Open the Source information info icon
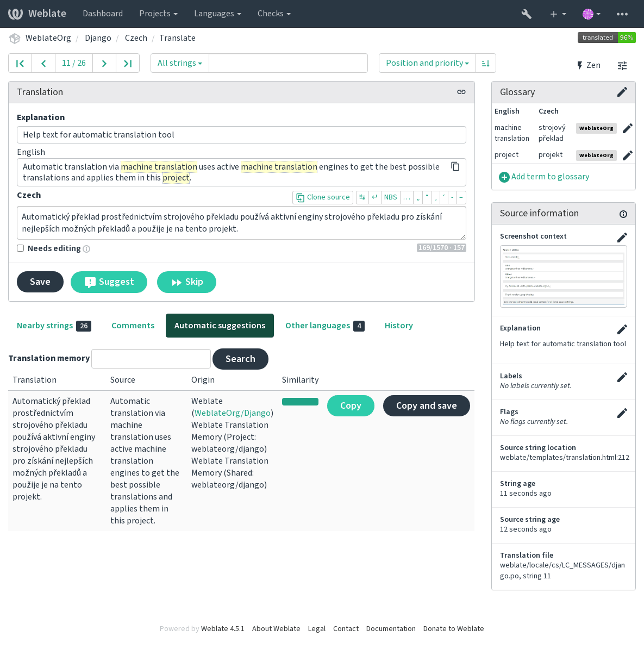The height and width of the screenshot is (649, 644). click(x=623, y=214)
